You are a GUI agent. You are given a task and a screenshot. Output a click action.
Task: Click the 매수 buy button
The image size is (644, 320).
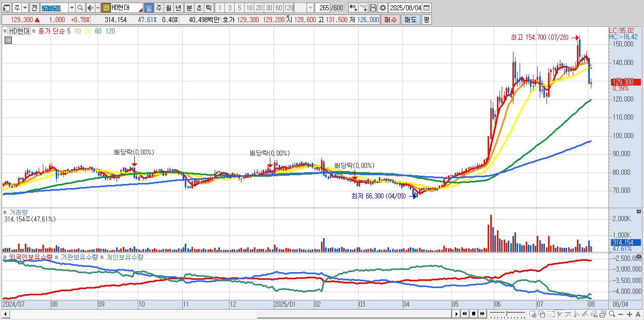pyautogui.click(x=391, y=20)
